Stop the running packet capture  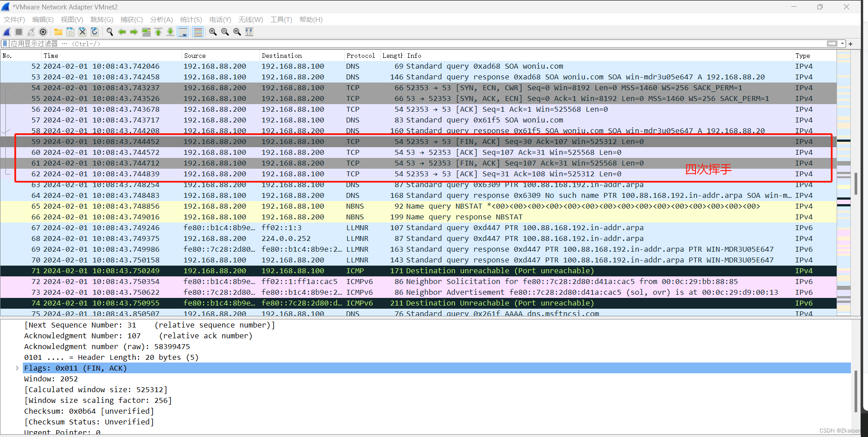point(19,32)
